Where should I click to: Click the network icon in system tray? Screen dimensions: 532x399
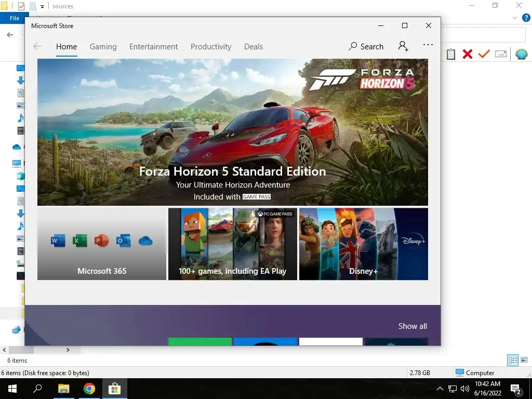[x=453, y=389]
